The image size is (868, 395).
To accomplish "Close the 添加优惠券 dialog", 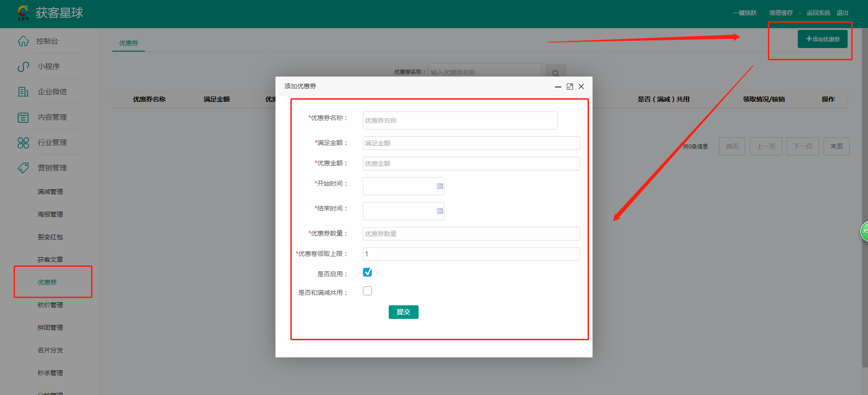I will coord(581,87).
